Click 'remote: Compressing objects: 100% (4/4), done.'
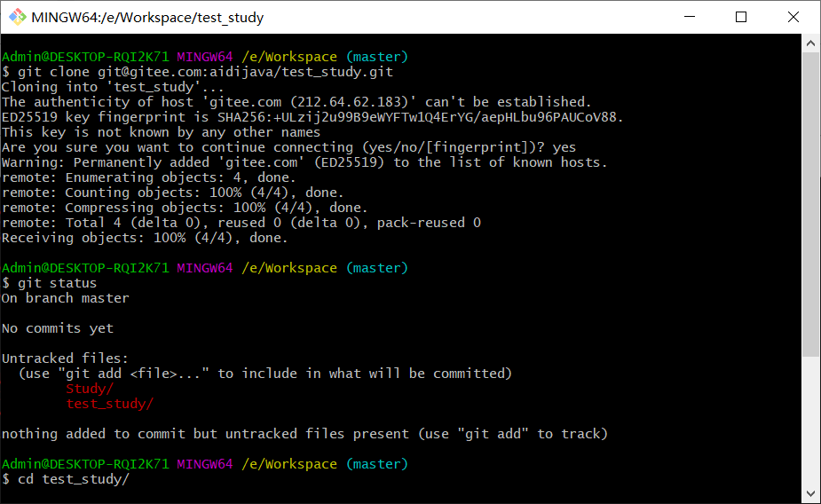821x504 pixels. pos(185,208)
